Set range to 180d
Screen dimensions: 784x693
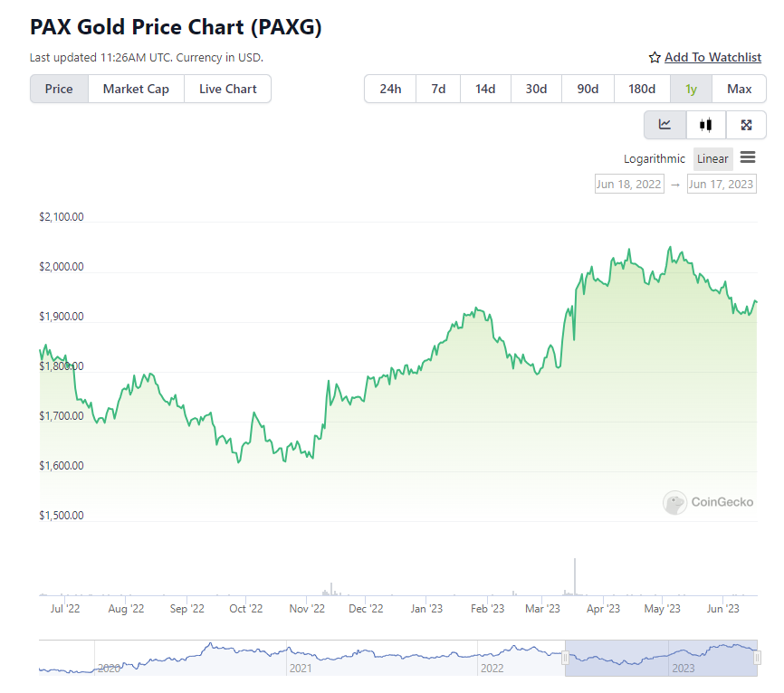coord(642,89)
